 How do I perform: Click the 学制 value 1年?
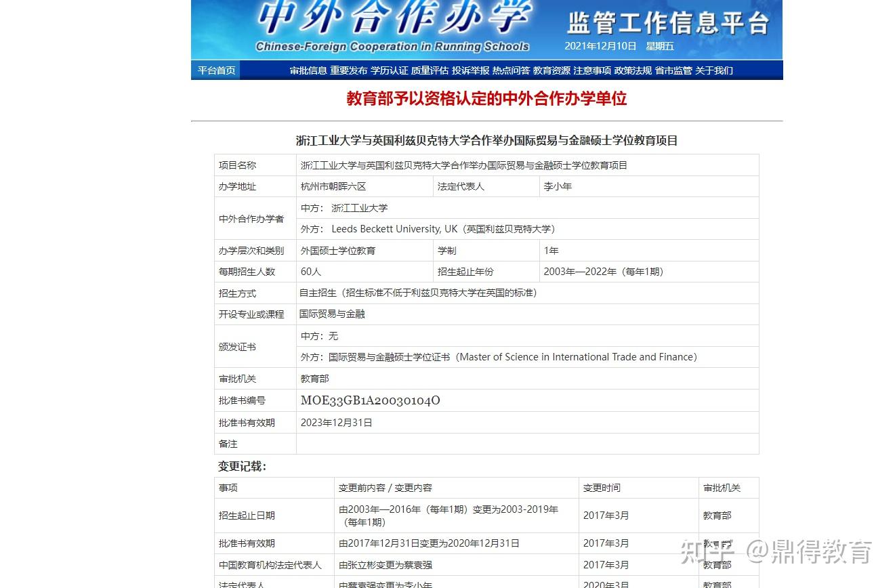point(551,251)
